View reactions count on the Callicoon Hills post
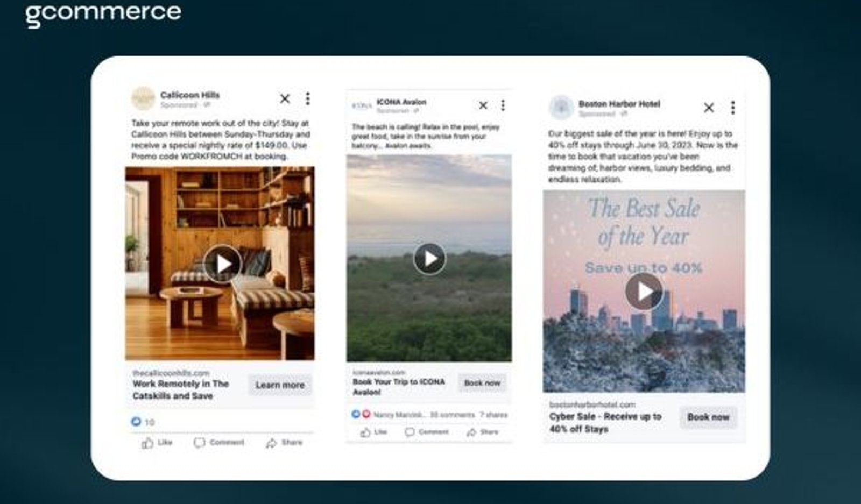Image resolution: width=861 pixels, height=504 pixels. point(143,422)
